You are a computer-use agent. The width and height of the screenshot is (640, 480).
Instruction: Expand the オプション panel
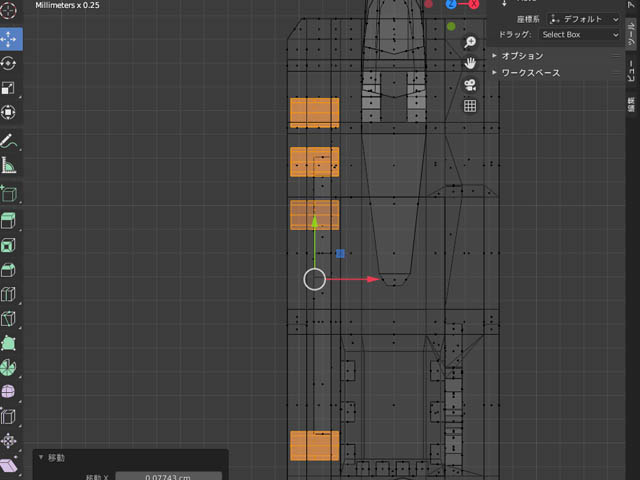pyautogui.click(x=522, y=56)
